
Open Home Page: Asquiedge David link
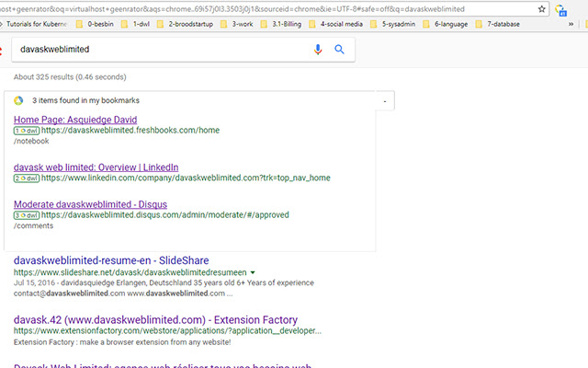(x=75, y=120)
